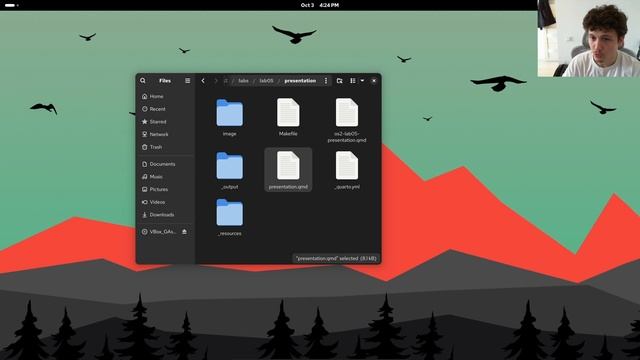Close the Files window
640x360 pixels.
pos(374,81)
